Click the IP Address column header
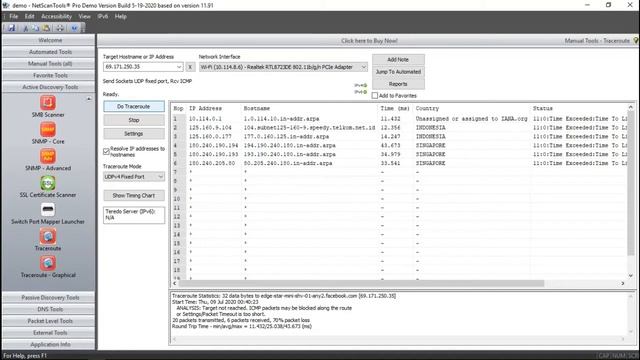The height and width of the screenshot is (360, 640). pyautogui.click(x=205, y=109)
